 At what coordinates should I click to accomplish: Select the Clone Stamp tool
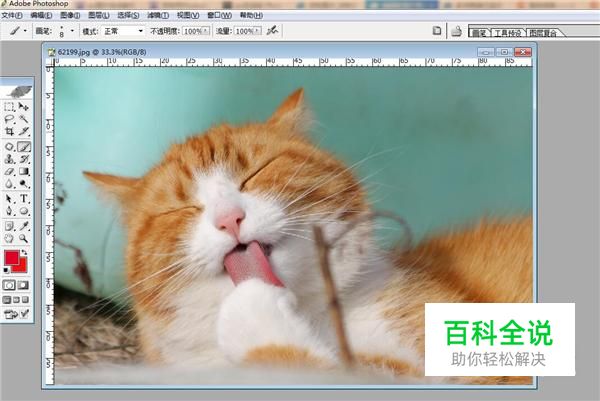pos(9,159)
